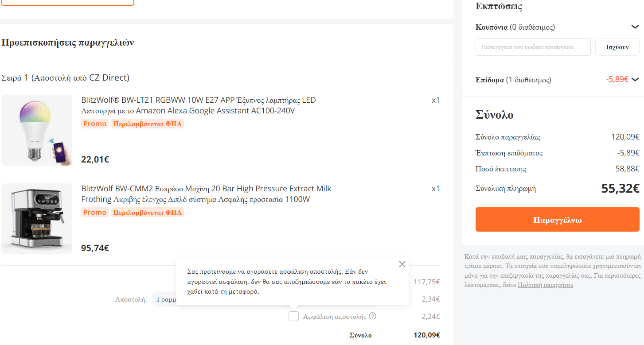Click the Promo badge on the smart bulb
Screen dimensions: 644x345
coord(95,124)
